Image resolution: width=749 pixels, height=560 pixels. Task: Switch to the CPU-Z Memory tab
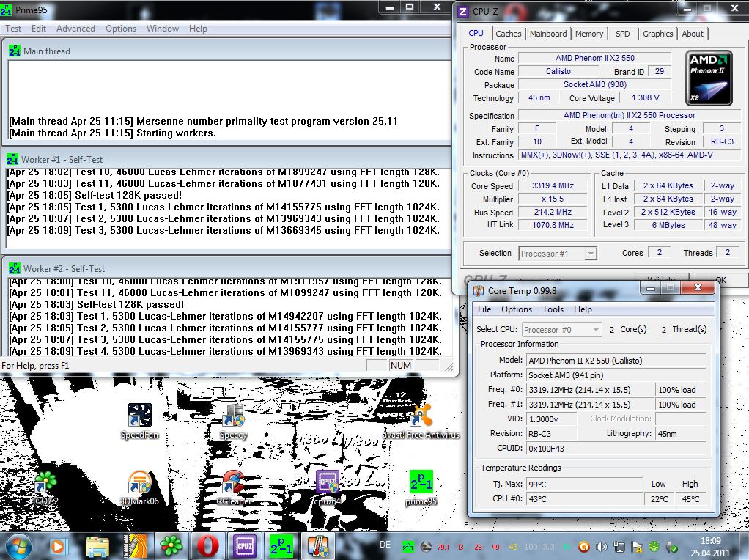click(x=589, y=34)
